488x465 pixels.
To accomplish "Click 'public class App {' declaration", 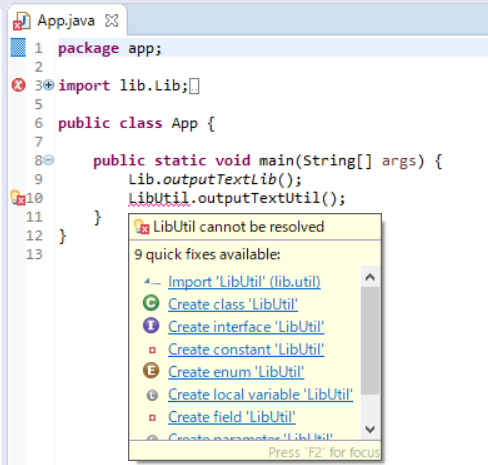I will (136, 124).
